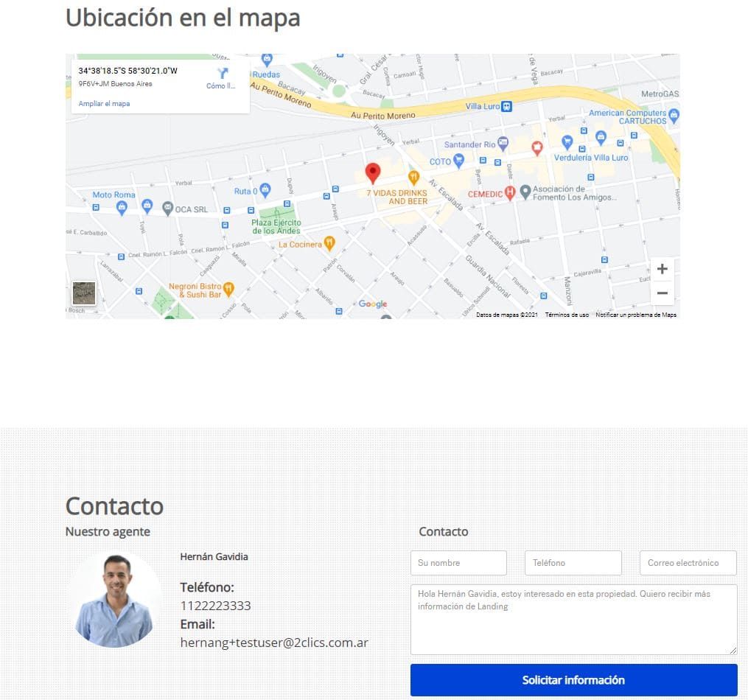This screenshot has width=748, height=700.
Task: Click the 9F6V+JM Buenos Aires plus code
Action: tap(116, 84)
